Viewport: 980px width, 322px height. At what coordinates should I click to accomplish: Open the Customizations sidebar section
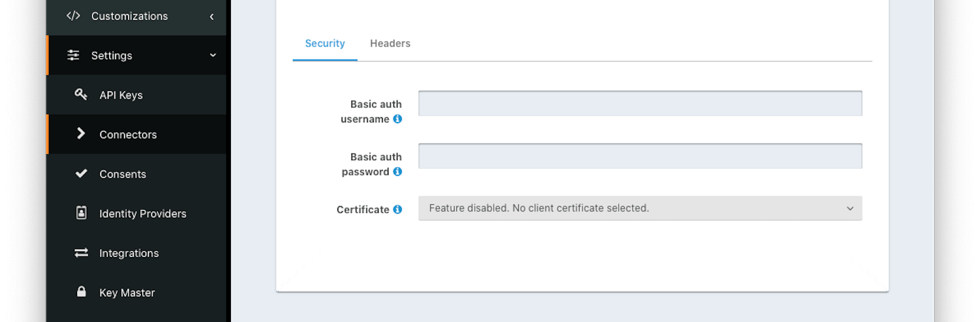coord(137,17)
